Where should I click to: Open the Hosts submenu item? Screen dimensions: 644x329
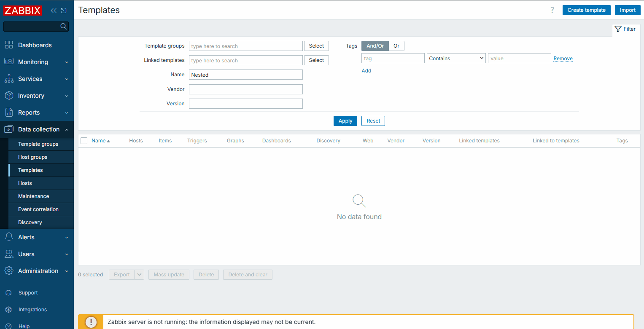[x=25, y=183]
